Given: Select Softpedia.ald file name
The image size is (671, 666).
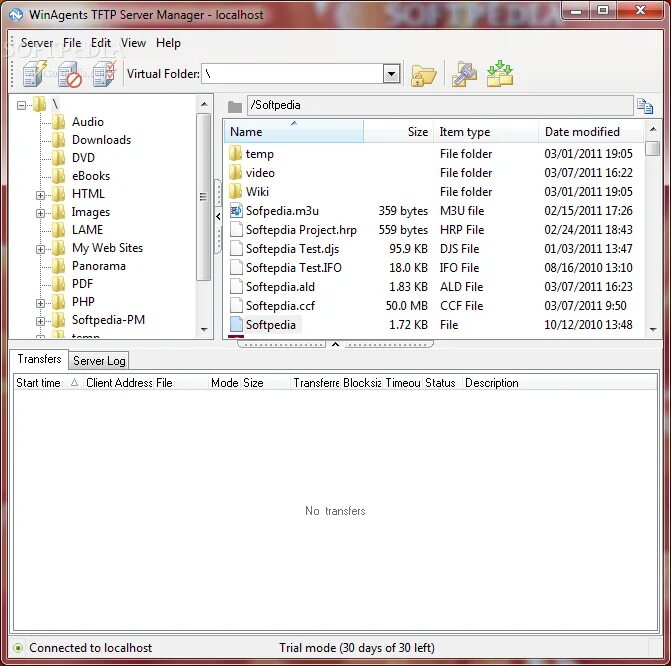Looking at the screenshot, I should (280, 287).
